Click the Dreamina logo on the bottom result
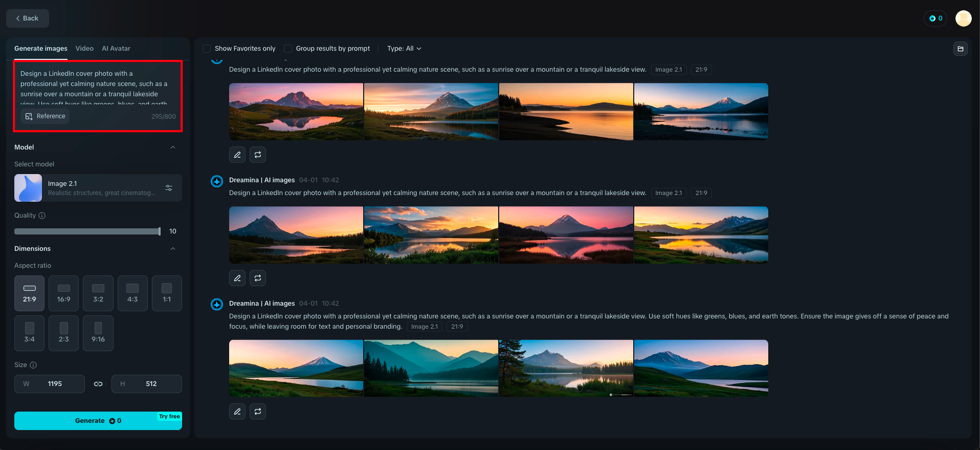 [x=217, y=305]
